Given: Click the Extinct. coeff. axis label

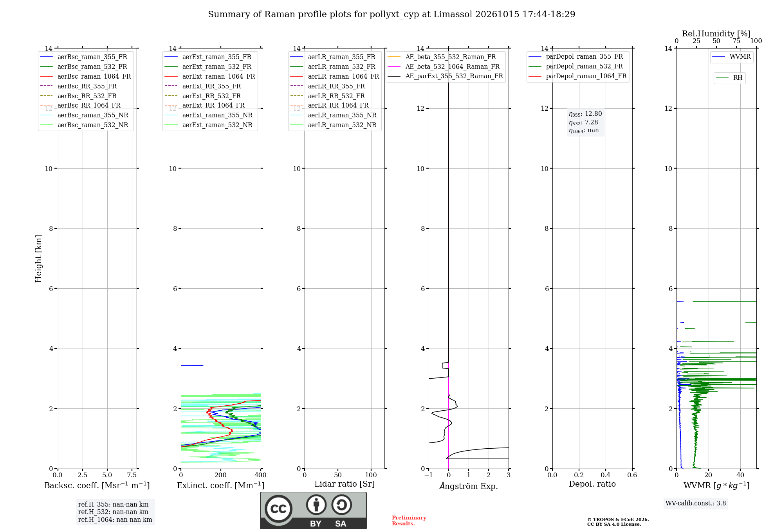Looking at the screenshot, I should (221, 485).
